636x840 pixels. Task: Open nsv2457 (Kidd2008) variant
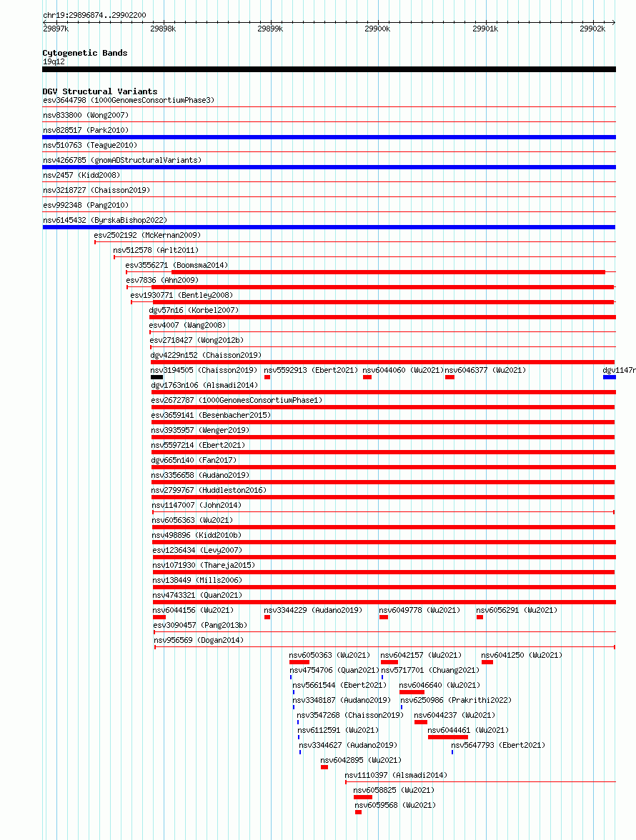(x=81, y=175)
